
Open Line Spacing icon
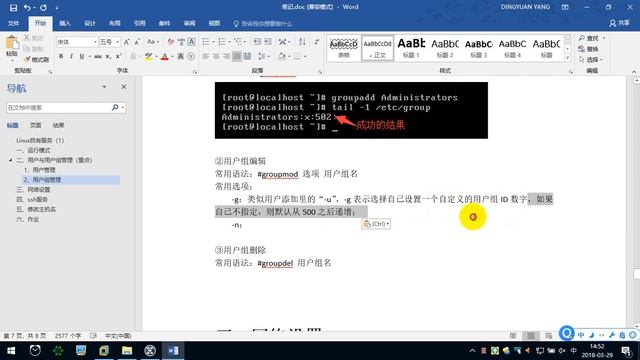coord(262,56)
